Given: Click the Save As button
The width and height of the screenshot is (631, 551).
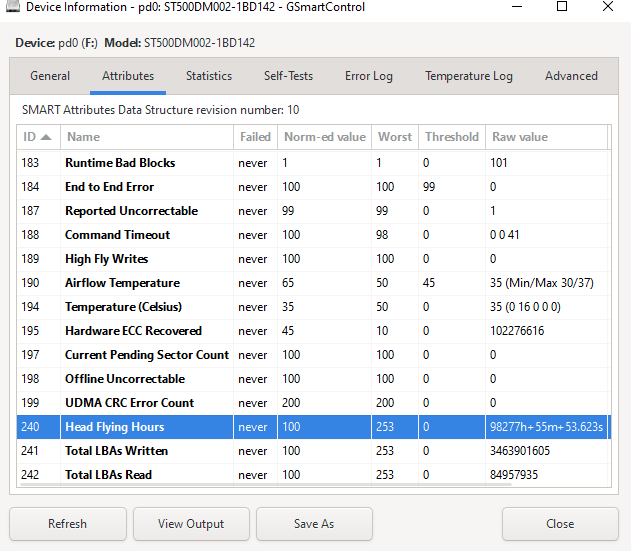Looking at the screenshot, I should tap(314, 524).
